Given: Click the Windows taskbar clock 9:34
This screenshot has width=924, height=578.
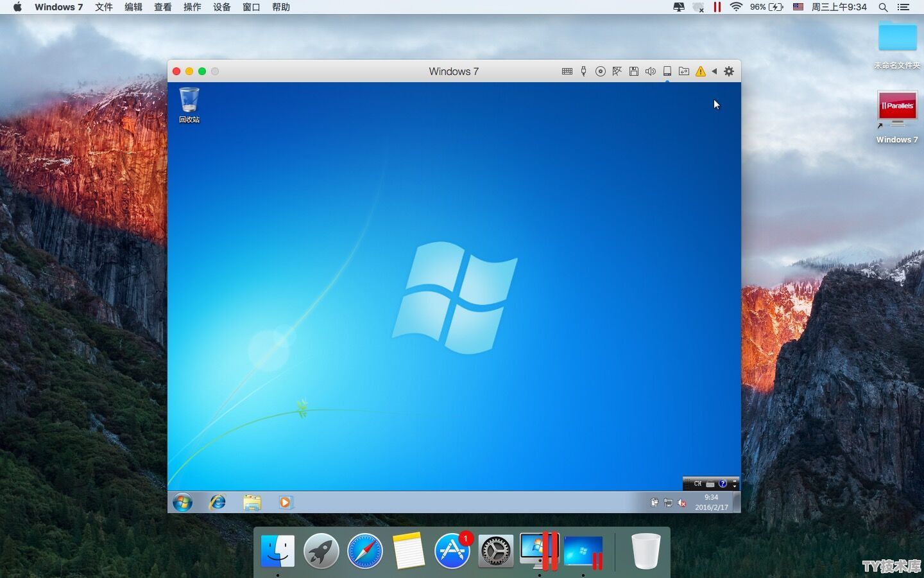Looking at the screenshot, I should coord(712,502).
